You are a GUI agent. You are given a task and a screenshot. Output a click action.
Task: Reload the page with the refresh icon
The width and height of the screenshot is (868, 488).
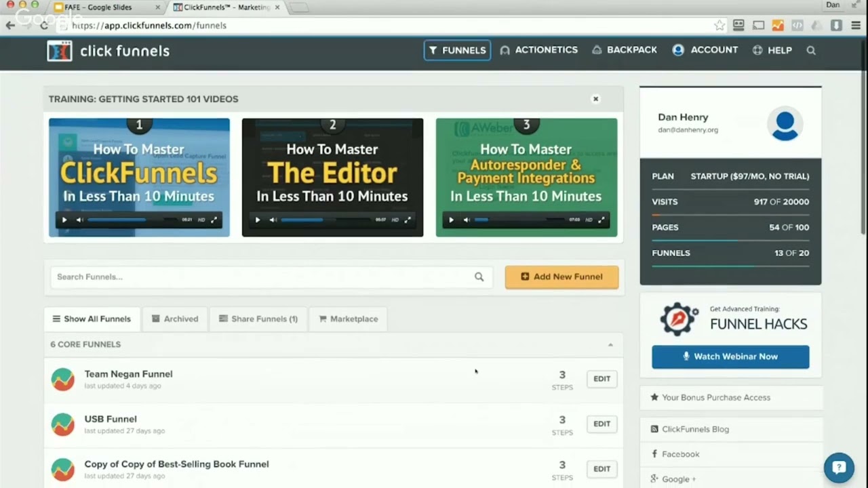point(44,25)
